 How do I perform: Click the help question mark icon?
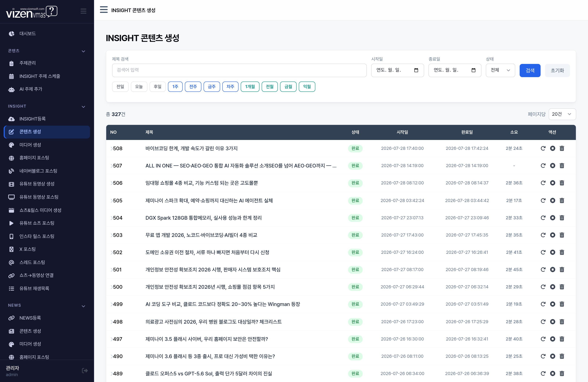(x=52, y=11)
